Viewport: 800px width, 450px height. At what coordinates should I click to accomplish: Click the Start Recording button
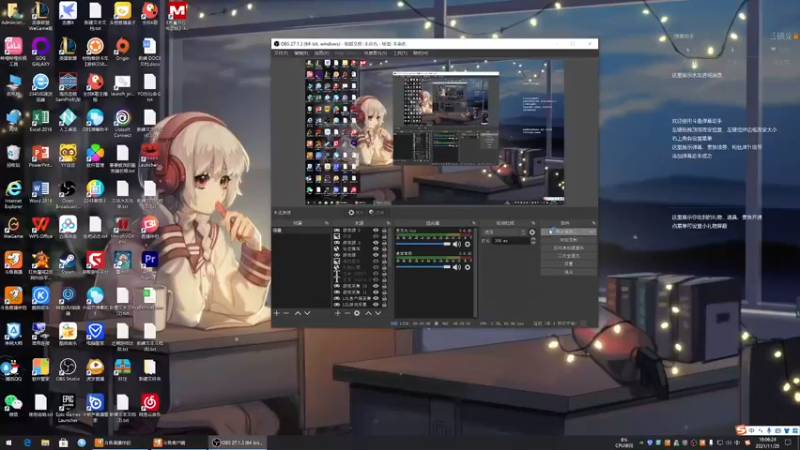pos(568,240)
